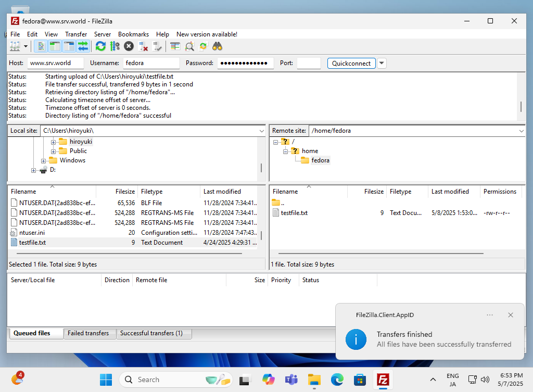Close the Transfers finished notification
This screenshot has width=533, height=392.
click(x=511, y=315)
